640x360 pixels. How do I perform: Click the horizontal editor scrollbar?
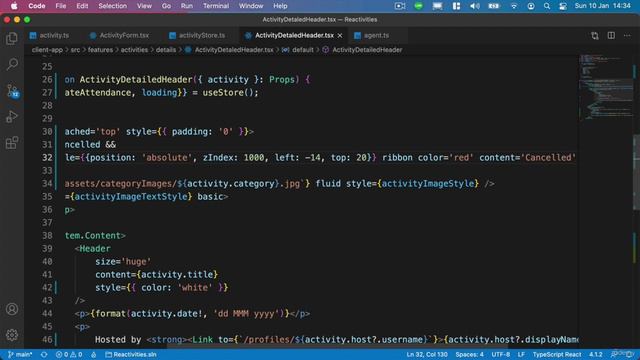tap(338, 347)
